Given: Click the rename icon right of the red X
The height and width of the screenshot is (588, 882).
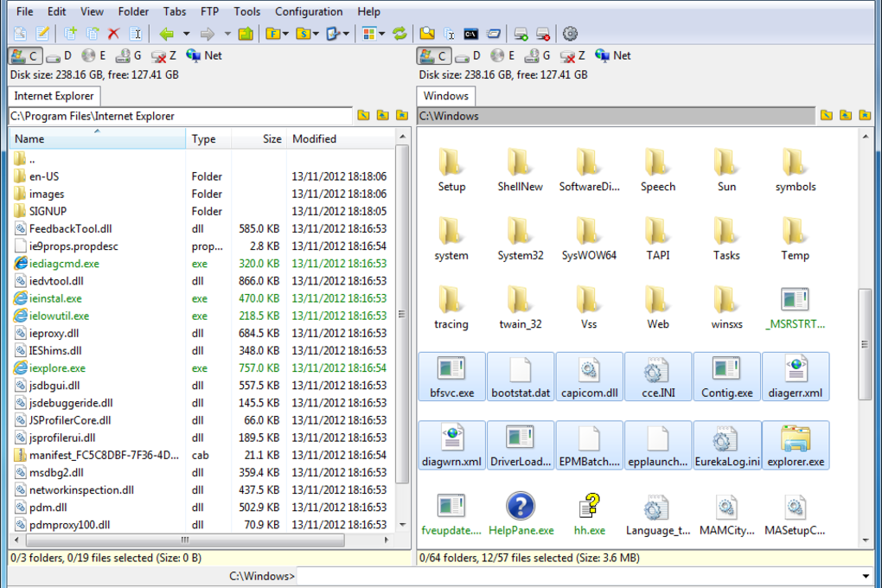Looking at the screenshot, I should click(x=136, y=34).
